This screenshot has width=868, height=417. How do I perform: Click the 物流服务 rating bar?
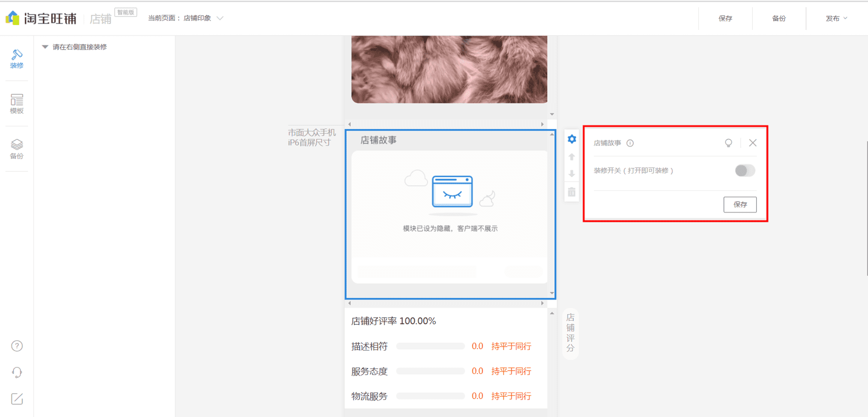431,396
